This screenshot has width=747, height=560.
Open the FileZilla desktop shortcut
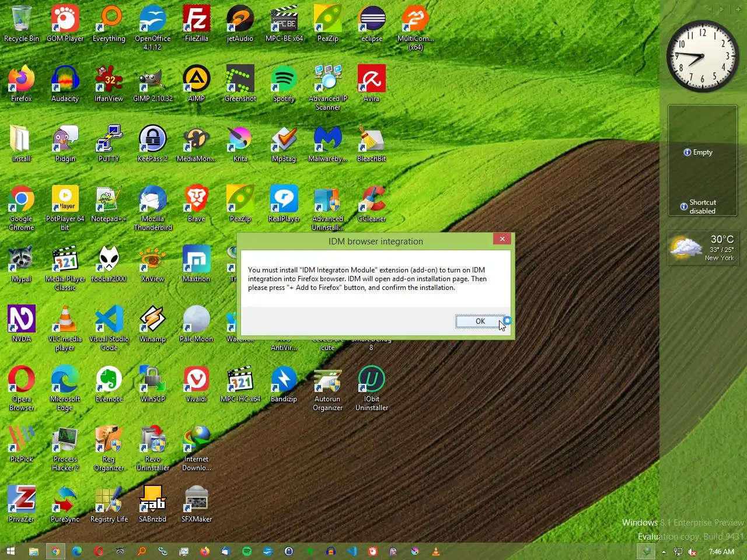[197, 24]
